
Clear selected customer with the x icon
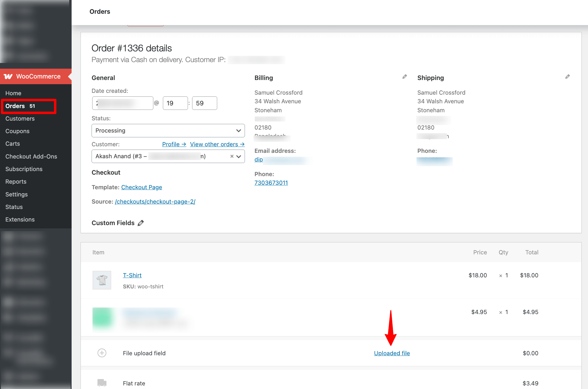[x=232, y=156]
